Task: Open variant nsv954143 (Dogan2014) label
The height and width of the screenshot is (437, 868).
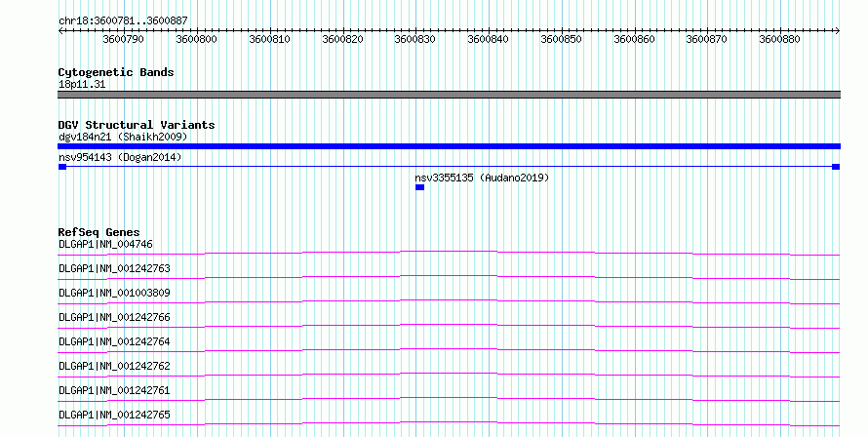Action: [x=120, y=157]
